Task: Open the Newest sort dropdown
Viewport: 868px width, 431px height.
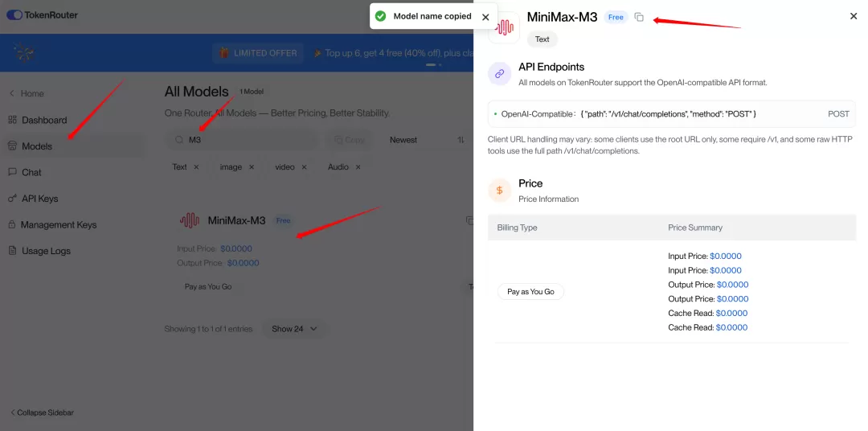Action: [x=403, y=140]
